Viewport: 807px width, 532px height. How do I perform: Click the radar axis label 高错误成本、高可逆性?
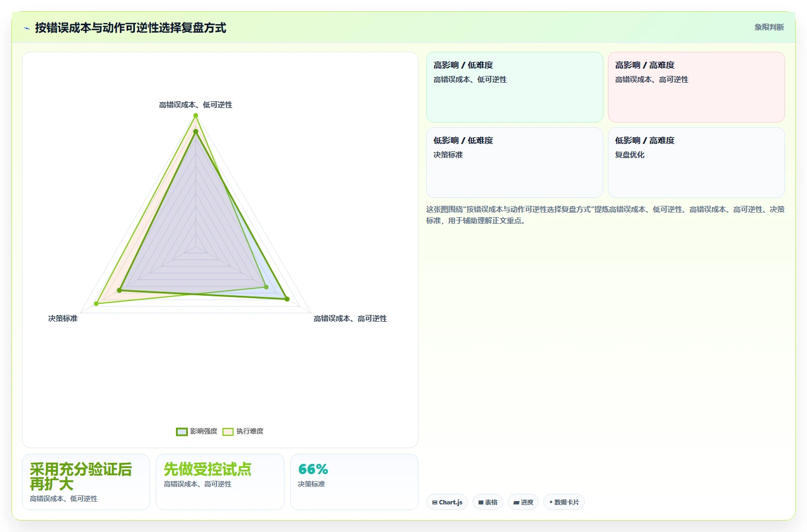coord(350,318)
